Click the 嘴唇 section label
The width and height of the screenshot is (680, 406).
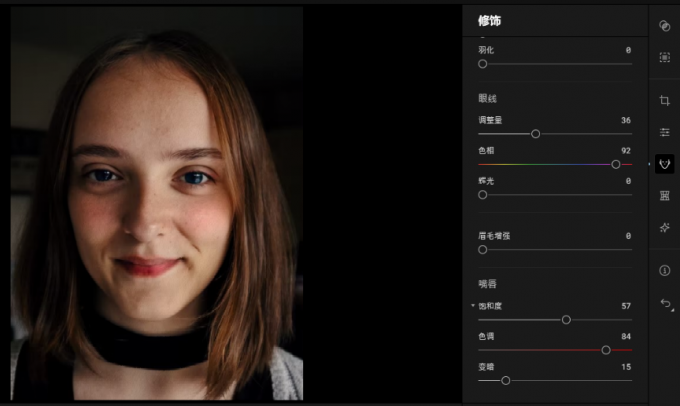pyautogui.click(x=487, y=284)
